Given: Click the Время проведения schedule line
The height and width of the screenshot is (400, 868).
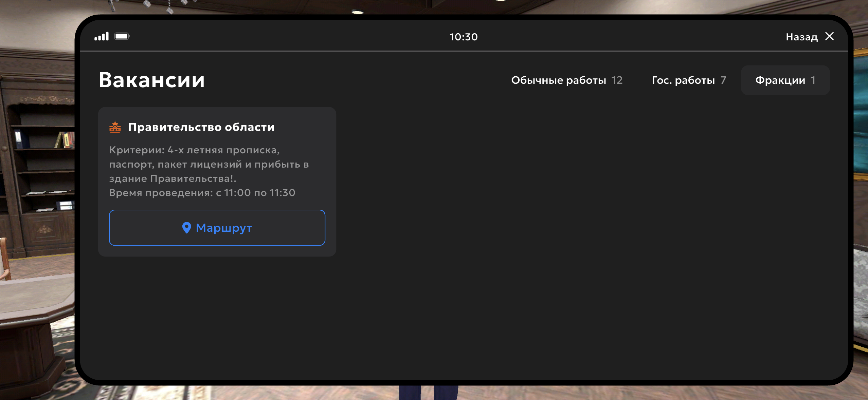Looking at the screenshot, I should tap(202, 193).
